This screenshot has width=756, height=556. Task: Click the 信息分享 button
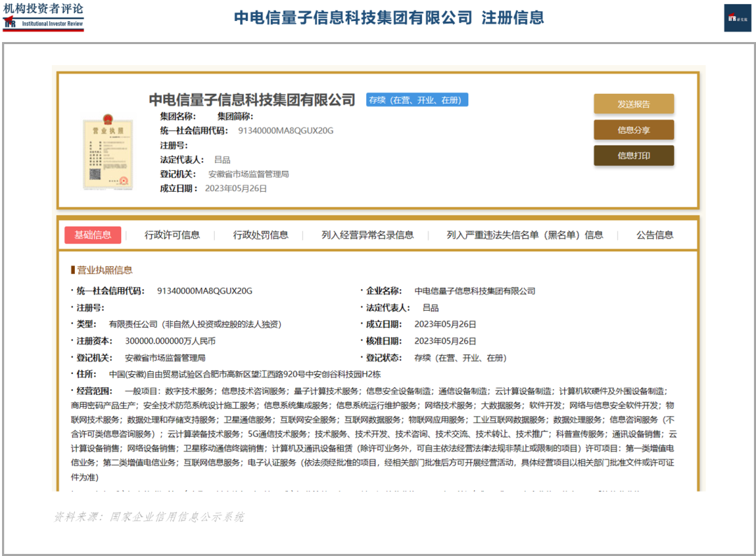click(x=633, y=130)
